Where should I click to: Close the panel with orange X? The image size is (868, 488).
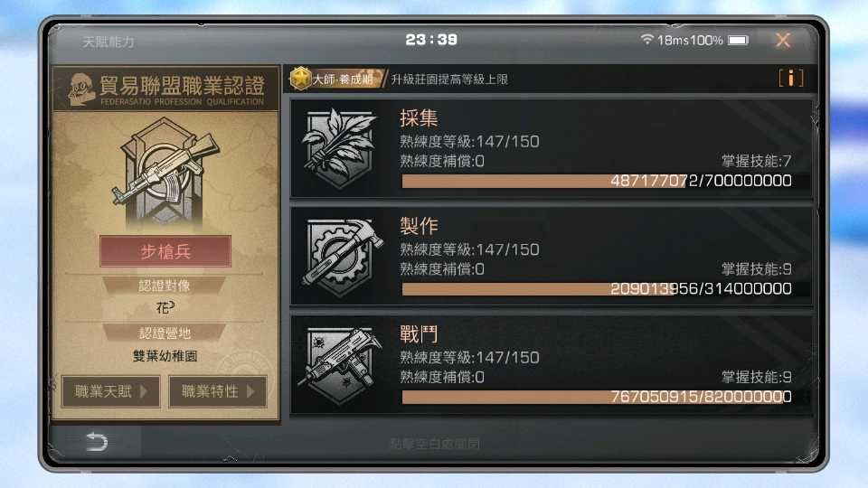[x=783, y=40]
